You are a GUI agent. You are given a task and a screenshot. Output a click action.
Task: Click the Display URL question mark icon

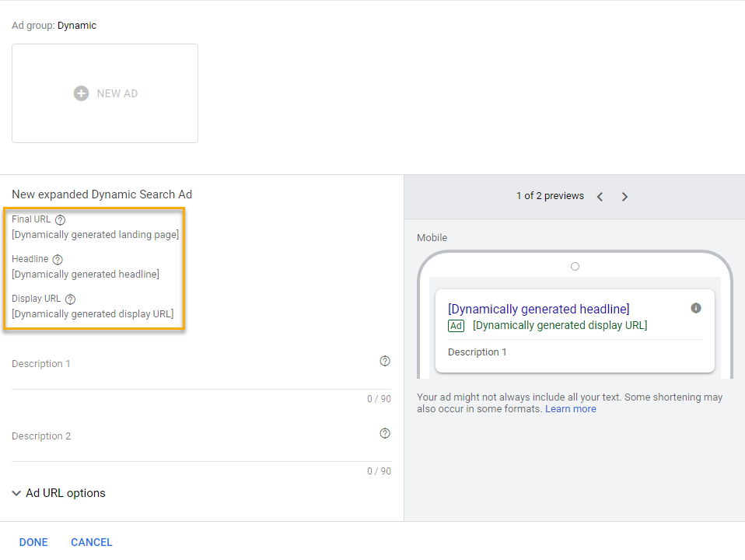point(70,299)
